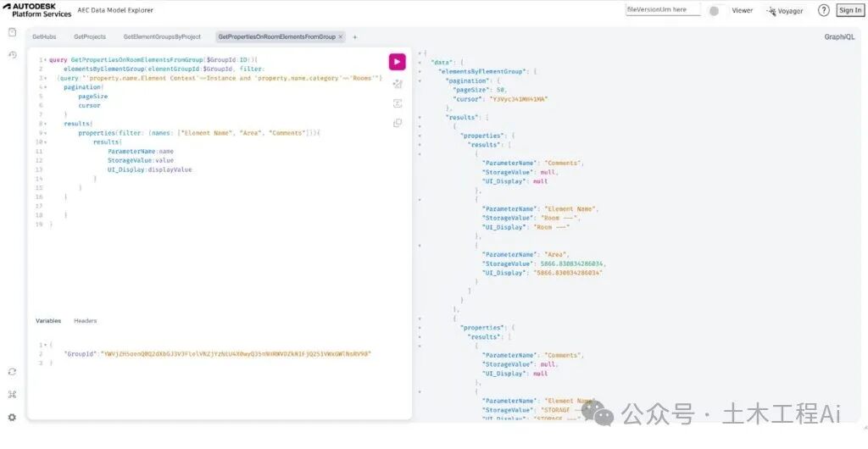Screen dimensions: 868x449
Task: Open the documentation explorer sidebar icon
Action: click(12, 33)
